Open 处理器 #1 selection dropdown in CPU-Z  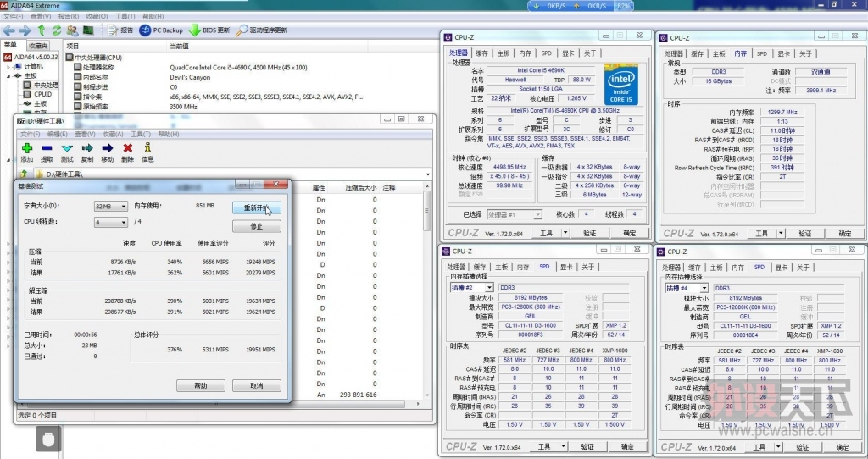[x=537, y=214]
